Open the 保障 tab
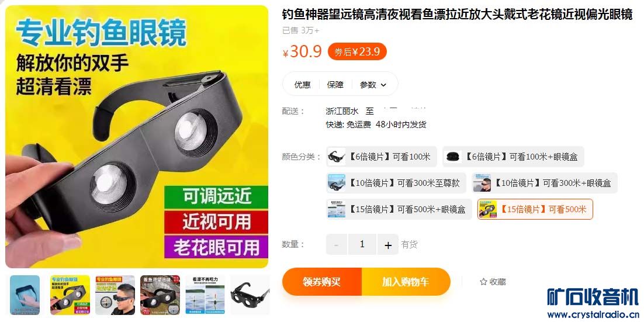644x322 pixels. click(335, 85)
